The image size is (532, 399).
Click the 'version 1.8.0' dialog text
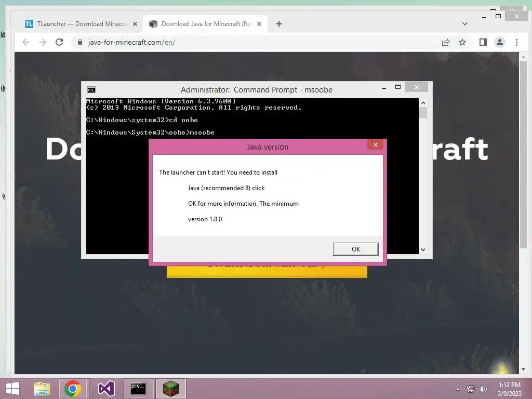click(x=205, y=219)
